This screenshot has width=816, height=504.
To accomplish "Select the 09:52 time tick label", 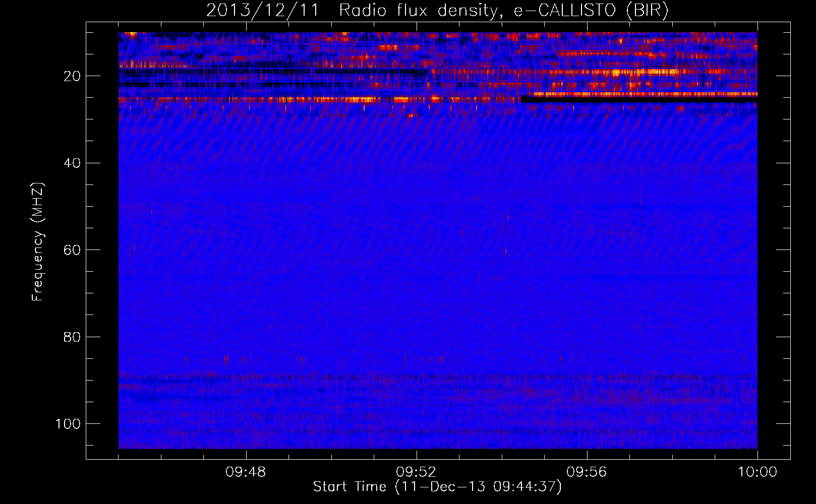I will [416, 472].
